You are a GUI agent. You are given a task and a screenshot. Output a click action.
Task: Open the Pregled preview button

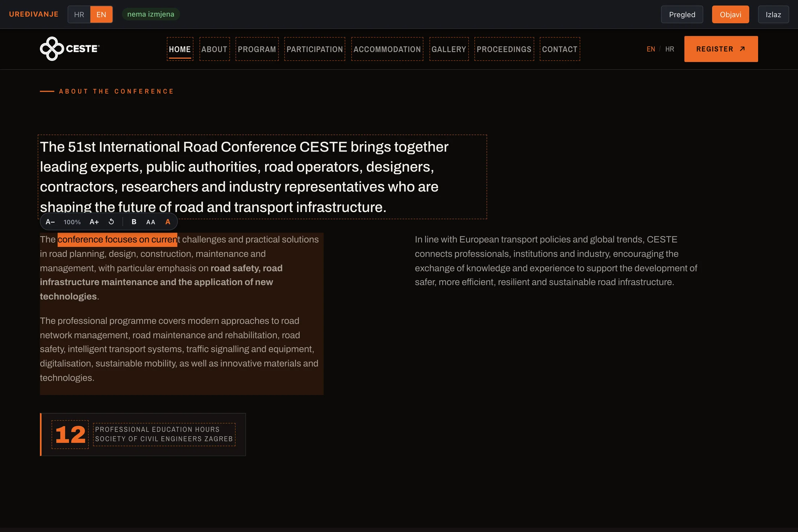(x=682, y=14)
